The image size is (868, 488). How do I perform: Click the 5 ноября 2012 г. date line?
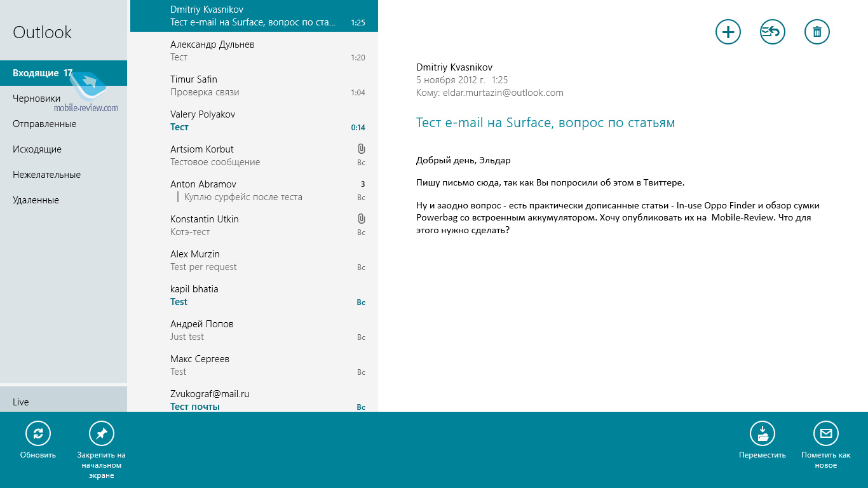[x=462, y=80]
